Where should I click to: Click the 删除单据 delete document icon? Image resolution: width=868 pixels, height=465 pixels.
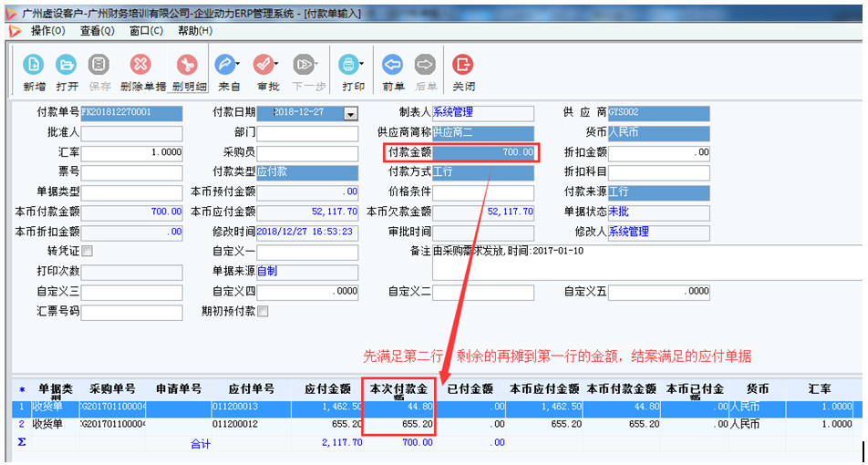pyautogui.click(x=140, y=66)
